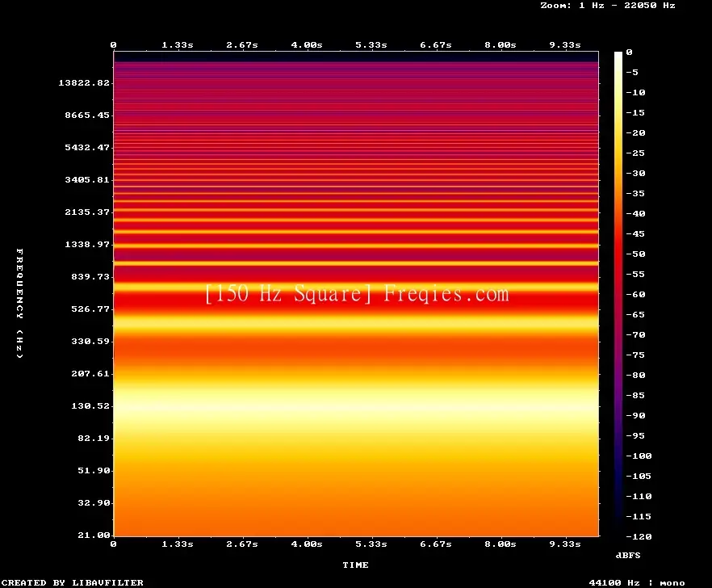
Task: Click 1.33s on the bottom time axis
Action: pyautogui.click(x=178, y=544)
